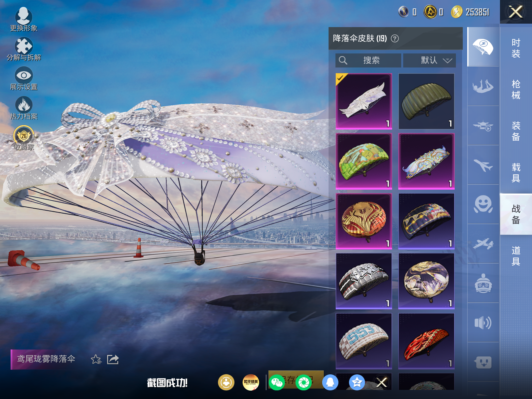Expand the 默认 sort dropdown

pyautogui.click(x=429, y=60)
